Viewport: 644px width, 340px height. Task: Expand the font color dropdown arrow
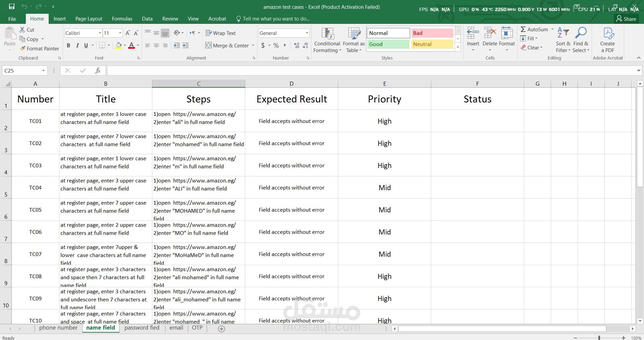(x=138, y=45)
